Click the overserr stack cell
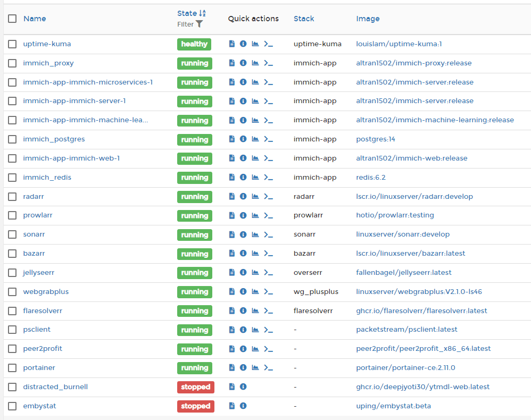 click(x=308, y=272)
